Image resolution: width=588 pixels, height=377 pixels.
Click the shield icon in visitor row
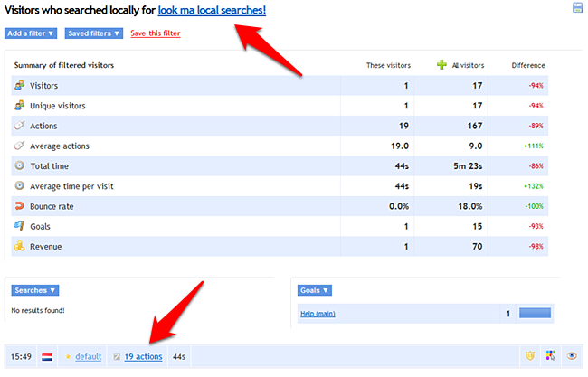(530, 355)
